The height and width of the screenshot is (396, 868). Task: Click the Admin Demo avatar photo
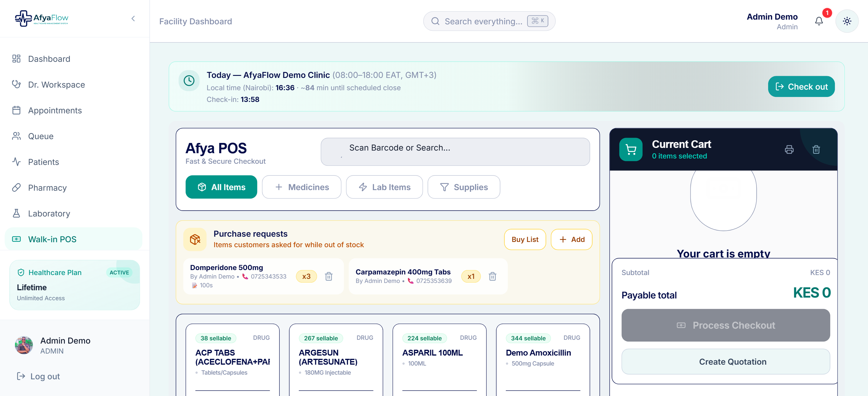pyautogui.click(x=24, y=345)
